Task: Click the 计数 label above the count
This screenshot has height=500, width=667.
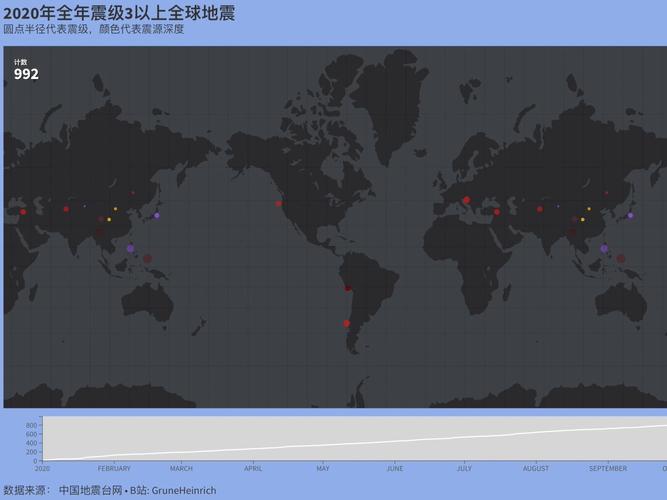Action: 20,62
